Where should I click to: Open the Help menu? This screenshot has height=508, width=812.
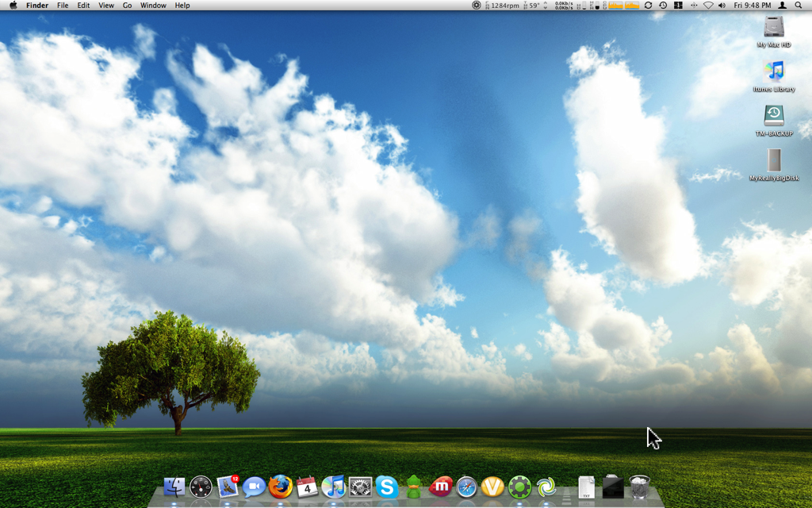pyautogui.click(x=182, y=6)
